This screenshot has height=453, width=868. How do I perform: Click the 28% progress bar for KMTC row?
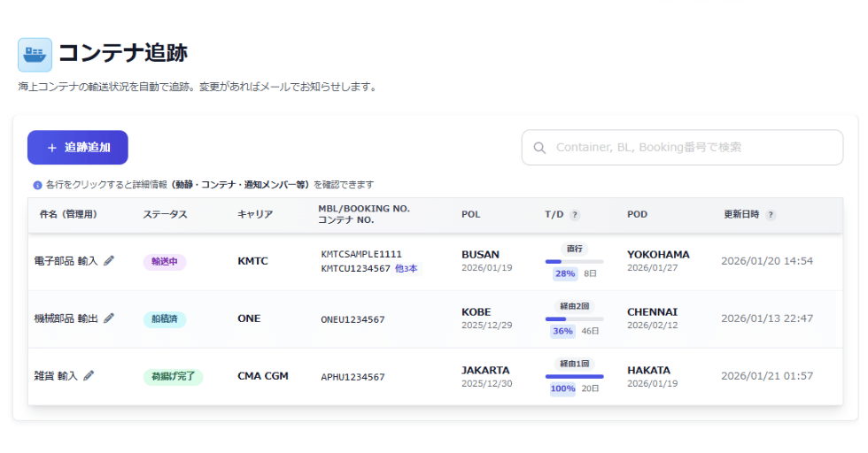574,262
